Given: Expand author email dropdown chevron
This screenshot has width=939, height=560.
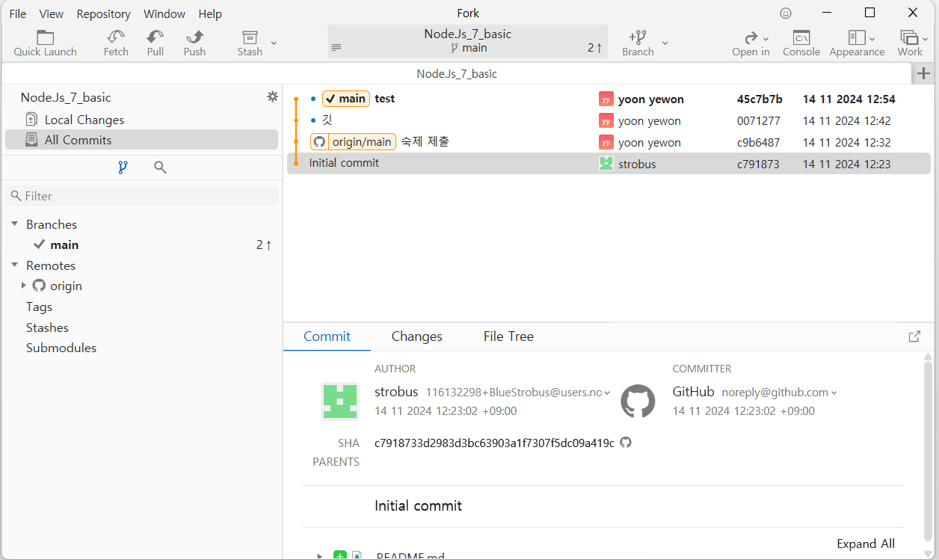Looking at the screenshot, I should pyautogui.click(x=607, y=393).
